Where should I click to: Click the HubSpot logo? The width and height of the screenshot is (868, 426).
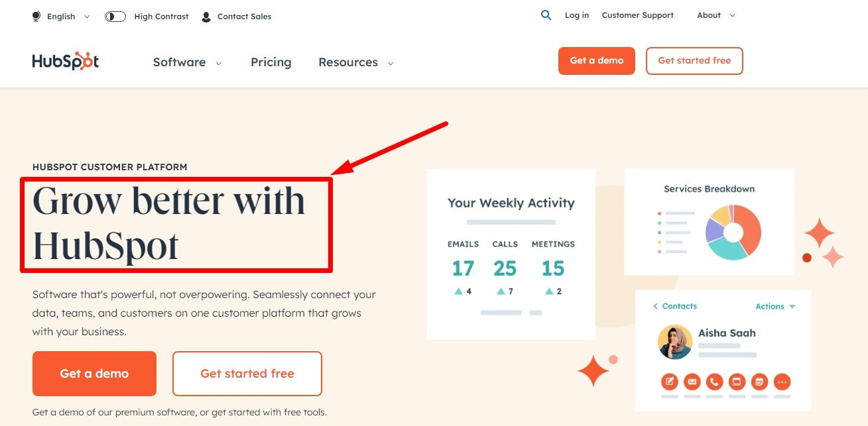[66, 62]
